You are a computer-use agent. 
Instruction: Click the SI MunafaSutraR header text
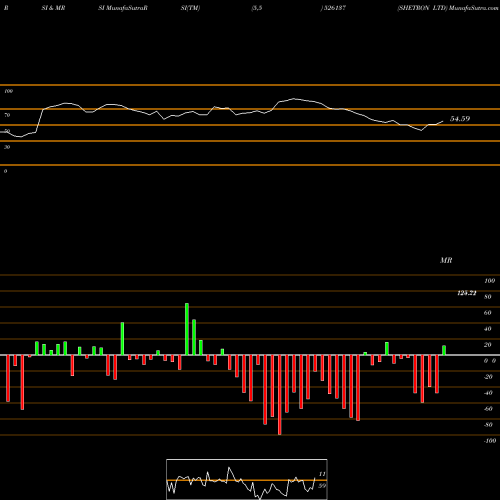pyautogui.click(x=123, y=8)
